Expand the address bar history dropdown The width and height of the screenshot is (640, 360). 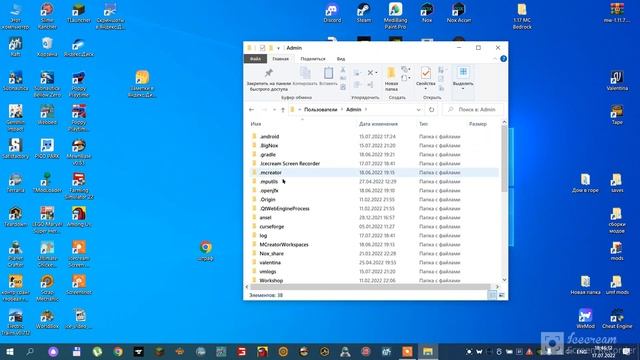coord(418,109)
